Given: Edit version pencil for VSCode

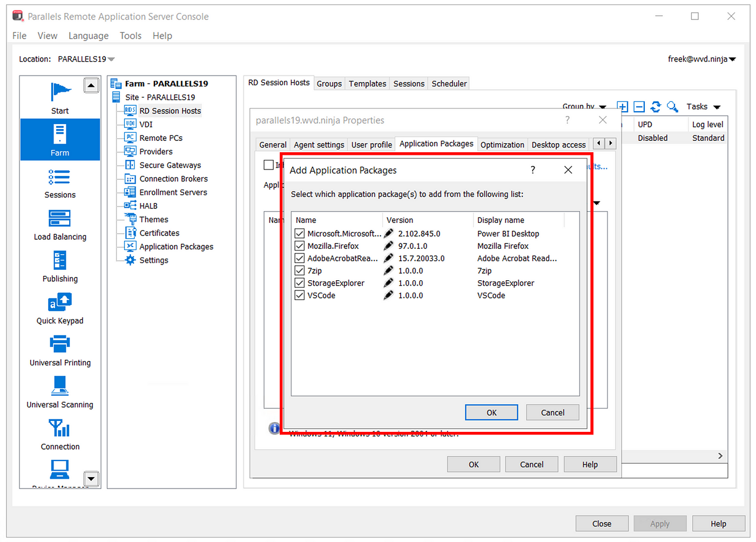Looking at the screenshot, I should [x=388, y=295].
